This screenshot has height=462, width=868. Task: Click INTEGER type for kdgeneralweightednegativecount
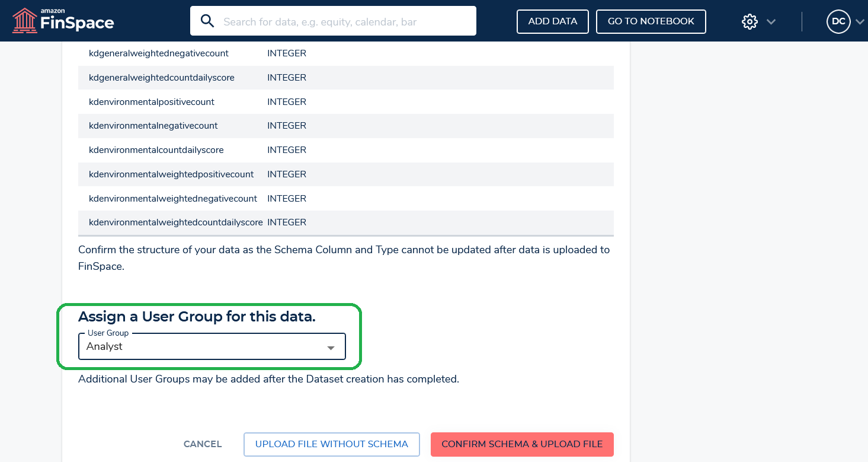click(x=287, y=53)
